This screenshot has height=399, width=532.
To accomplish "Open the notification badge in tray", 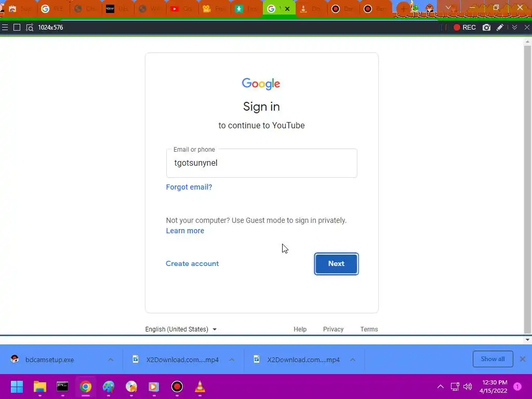I will pyautogui.click(x=517, y=387).
